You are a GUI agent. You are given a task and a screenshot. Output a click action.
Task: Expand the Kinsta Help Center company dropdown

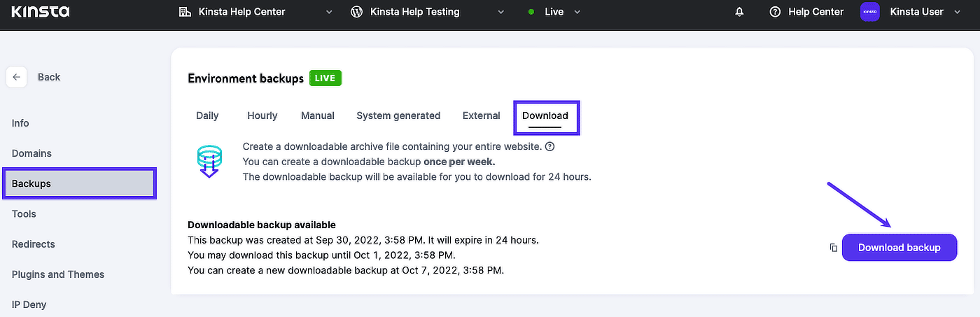pos(330,12)
